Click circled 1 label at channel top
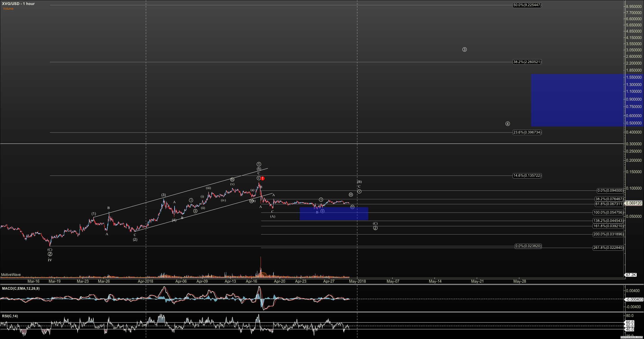 coord(259,164)
